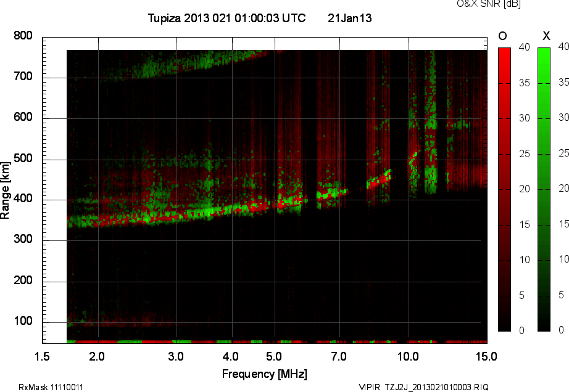Click the 700 tick on the range axis
The image size is (569, 392).
click(x=23, y=76)
